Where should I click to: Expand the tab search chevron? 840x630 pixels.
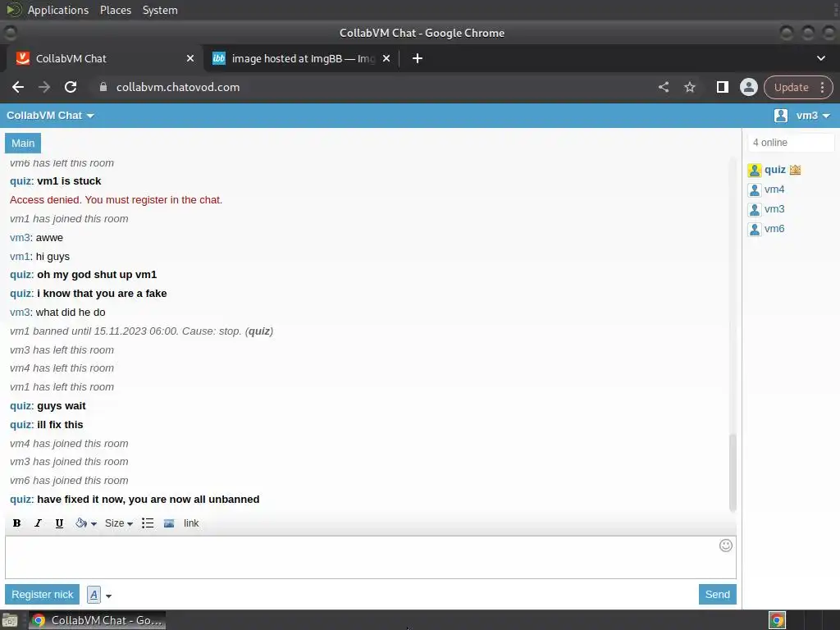[x=820, y=58]
